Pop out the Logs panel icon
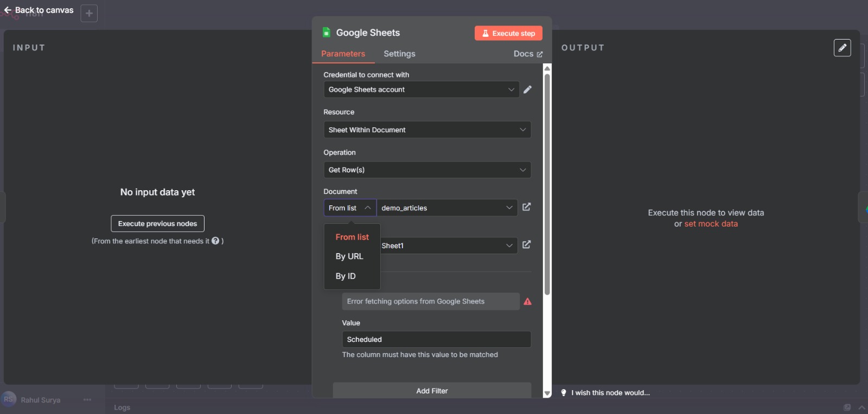 [847, 407]
